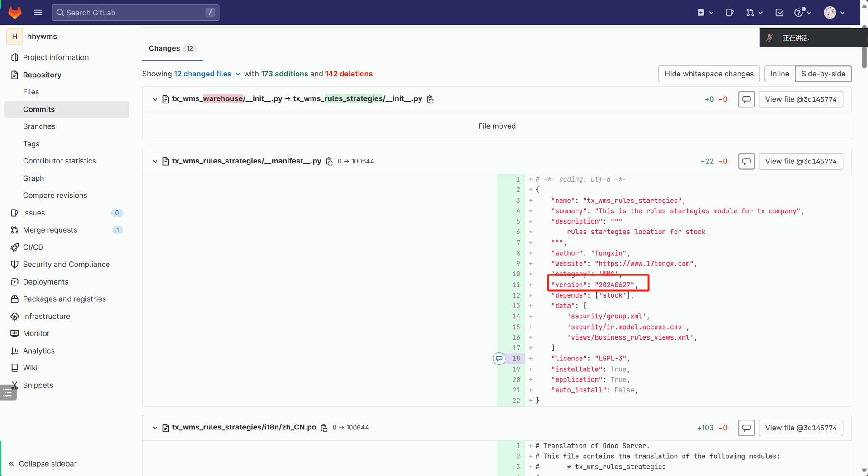The width and height of the screenshot is (868, 476).
Task: Add comment on line 18
Action: coord(499,359)
